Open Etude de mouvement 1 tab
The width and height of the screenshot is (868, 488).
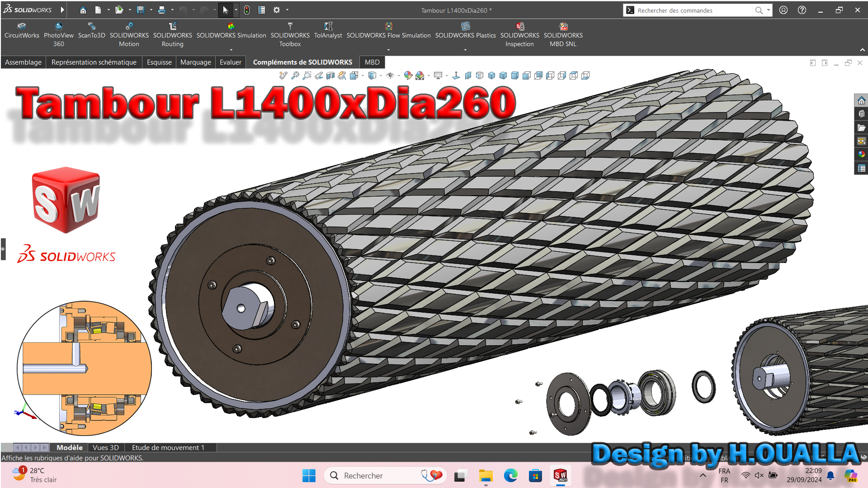tap(168, 448)
